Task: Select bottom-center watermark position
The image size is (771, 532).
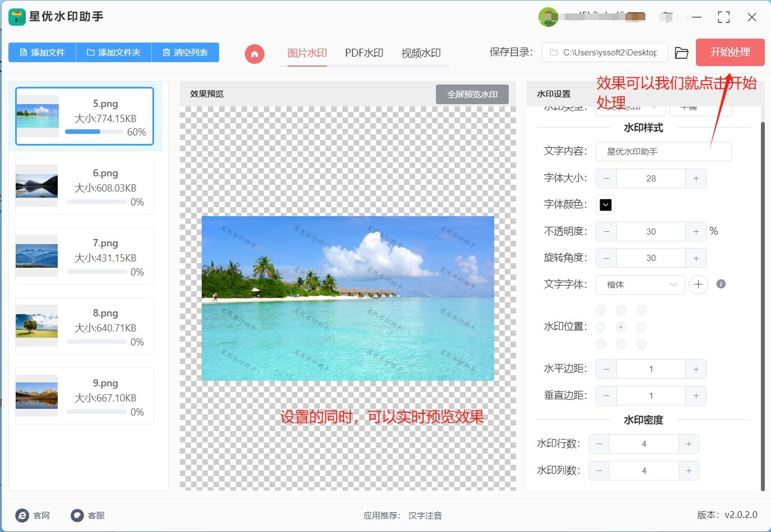Action: [621, 344]
